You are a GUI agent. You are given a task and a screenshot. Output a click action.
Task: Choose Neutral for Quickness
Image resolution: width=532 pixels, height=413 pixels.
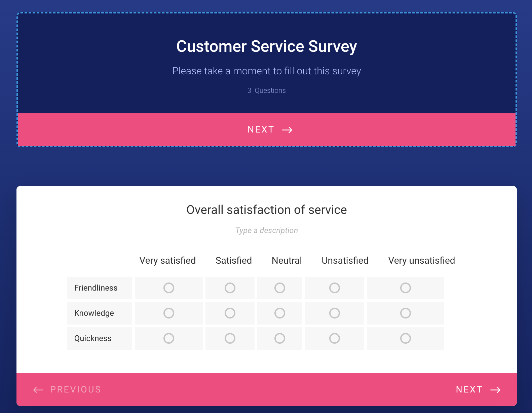[x=280, y=338]
